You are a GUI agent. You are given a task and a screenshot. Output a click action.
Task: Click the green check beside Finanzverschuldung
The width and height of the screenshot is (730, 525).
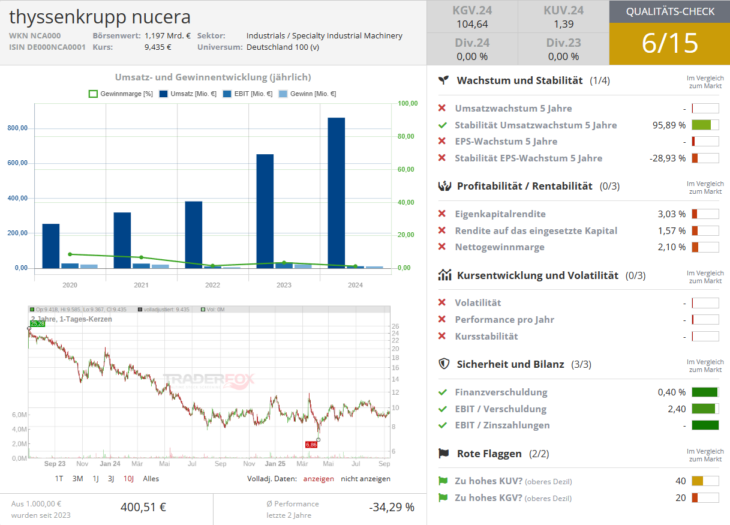point(443,392)
